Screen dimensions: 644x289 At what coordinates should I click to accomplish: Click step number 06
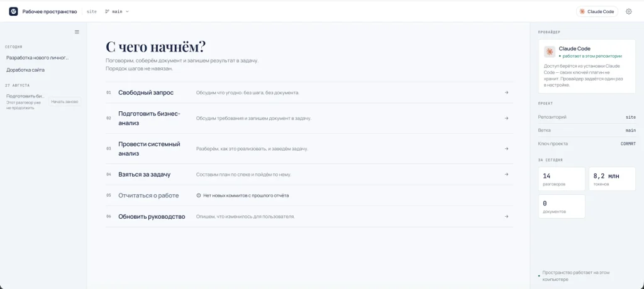pos(108,216)
